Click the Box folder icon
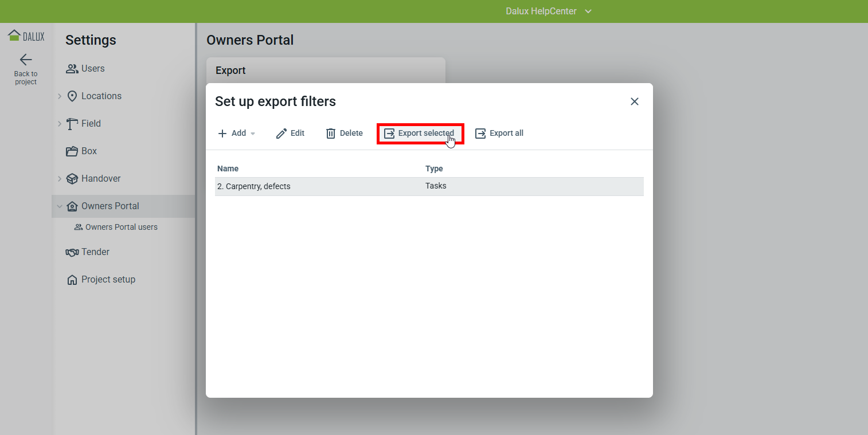 72,151
